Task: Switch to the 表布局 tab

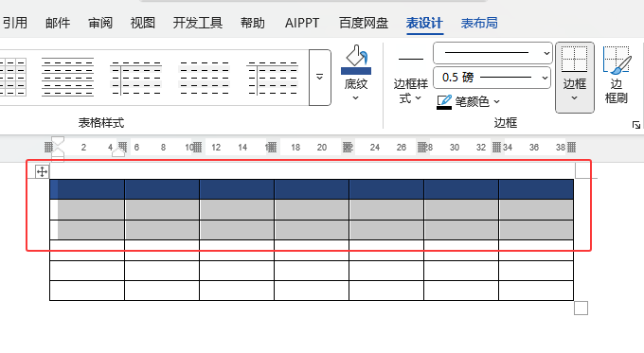Action: pyautogui.click(x=479, y=23)
